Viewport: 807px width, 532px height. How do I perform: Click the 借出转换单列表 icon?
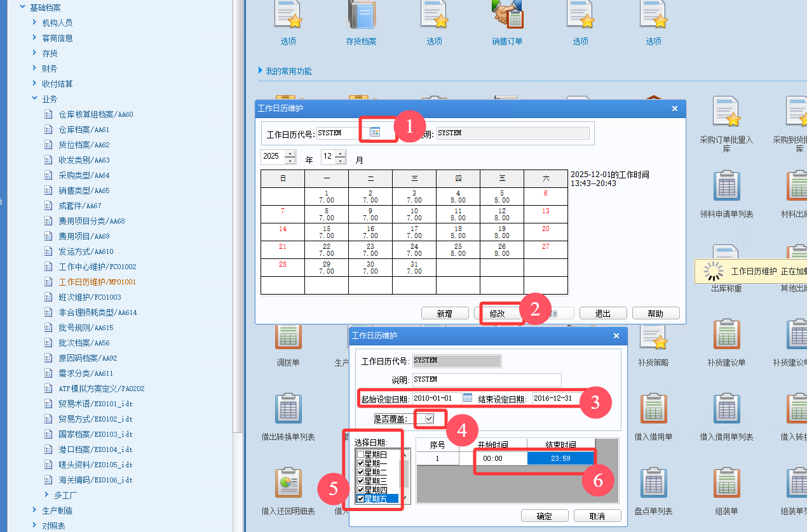tap(288, 409)
